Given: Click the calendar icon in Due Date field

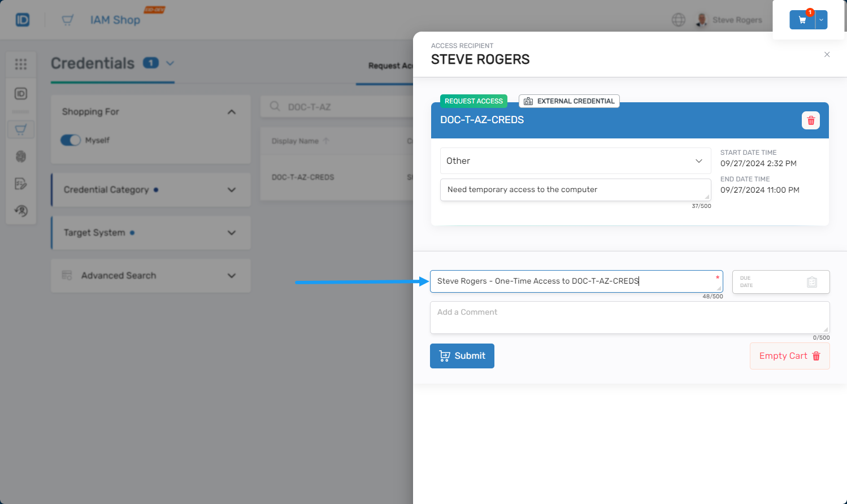Looking at the screenshot, I should (x=811, y=282).
